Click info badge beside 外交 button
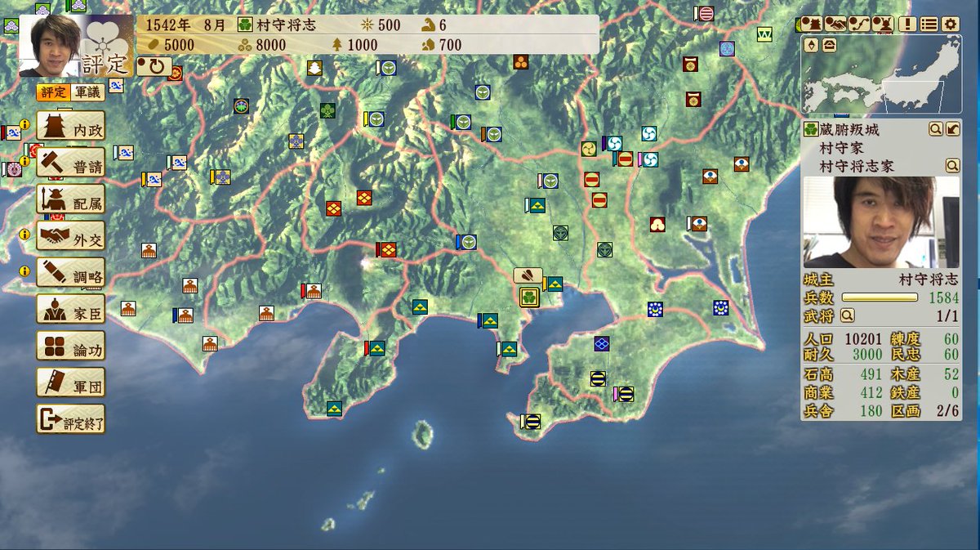 pos(24,236)
